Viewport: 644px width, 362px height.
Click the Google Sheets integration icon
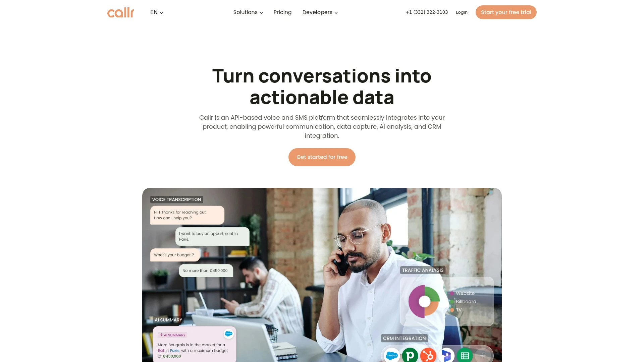[x=465, y=355]
